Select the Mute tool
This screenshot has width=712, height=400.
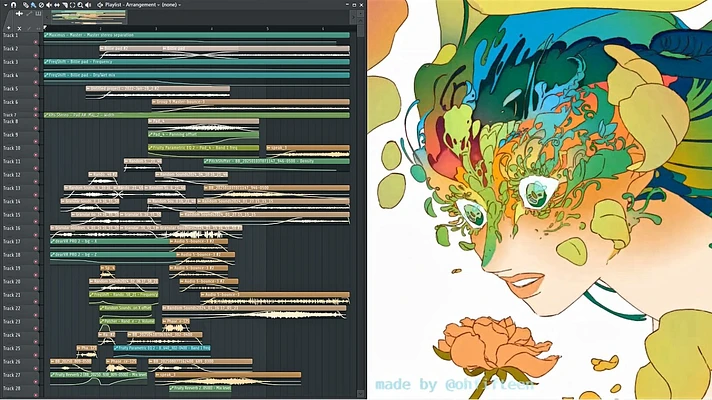[49, 5]
